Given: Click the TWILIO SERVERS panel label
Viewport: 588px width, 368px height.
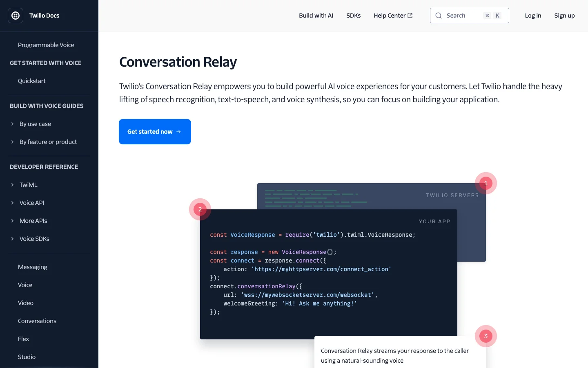Looking at the screenshot, I should click(452, 195).
